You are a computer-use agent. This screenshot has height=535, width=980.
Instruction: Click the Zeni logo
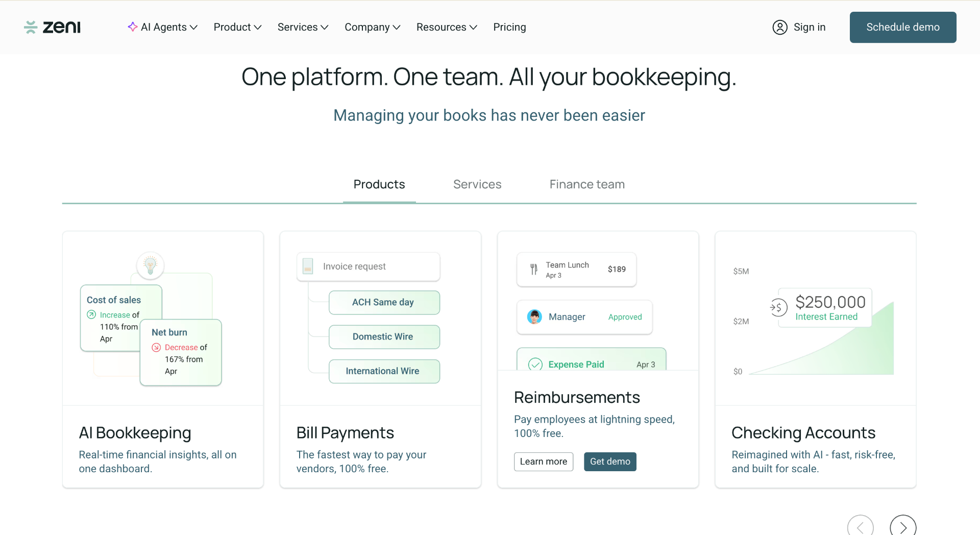52,27
